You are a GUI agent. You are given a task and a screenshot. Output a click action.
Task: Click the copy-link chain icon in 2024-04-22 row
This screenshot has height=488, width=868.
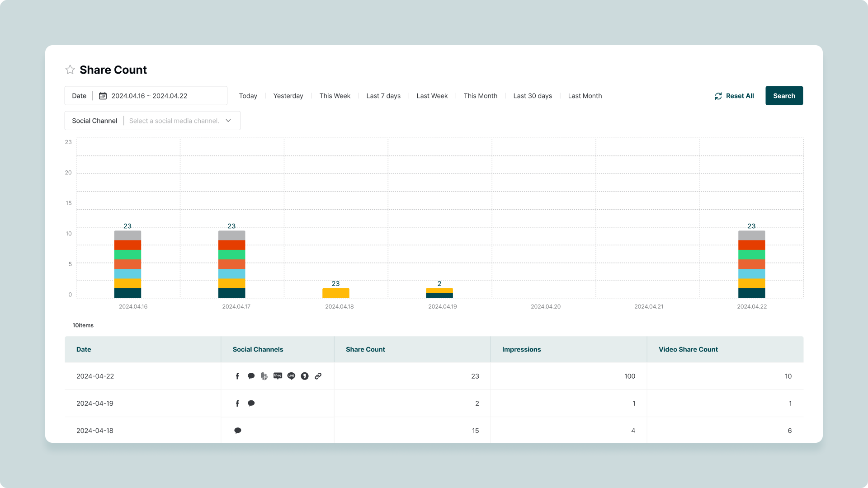318,376
